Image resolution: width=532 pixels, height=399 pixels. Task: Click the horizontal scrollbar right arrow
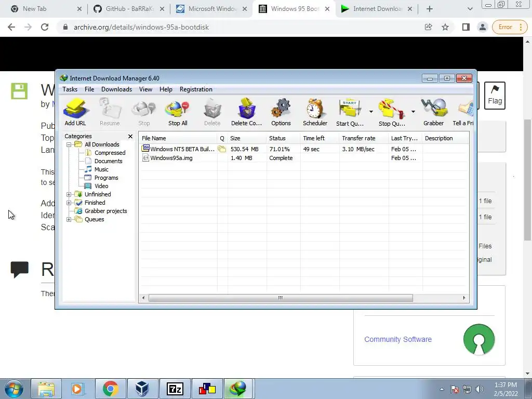464,298
